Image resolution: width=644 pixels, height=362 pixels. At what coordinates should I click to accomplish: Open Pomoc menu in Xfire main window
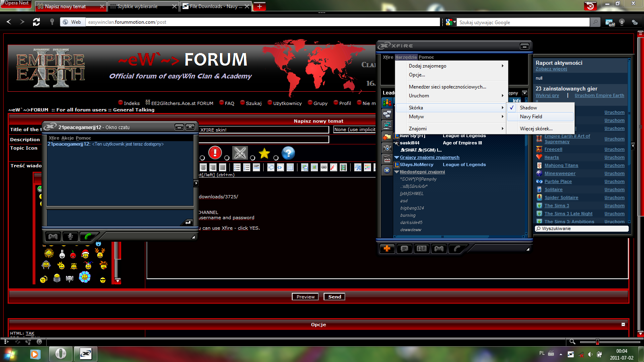pyautogui.click(x=426, y=57)
